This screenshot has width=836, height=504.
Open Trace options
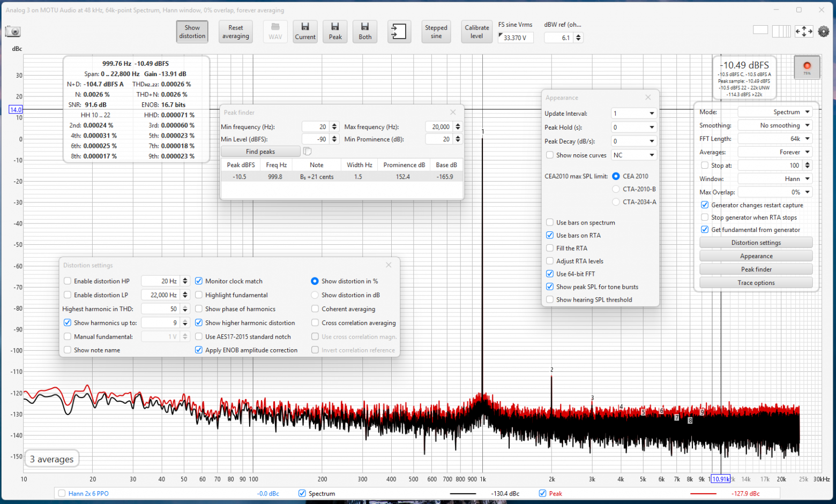(x=756, y=283)
